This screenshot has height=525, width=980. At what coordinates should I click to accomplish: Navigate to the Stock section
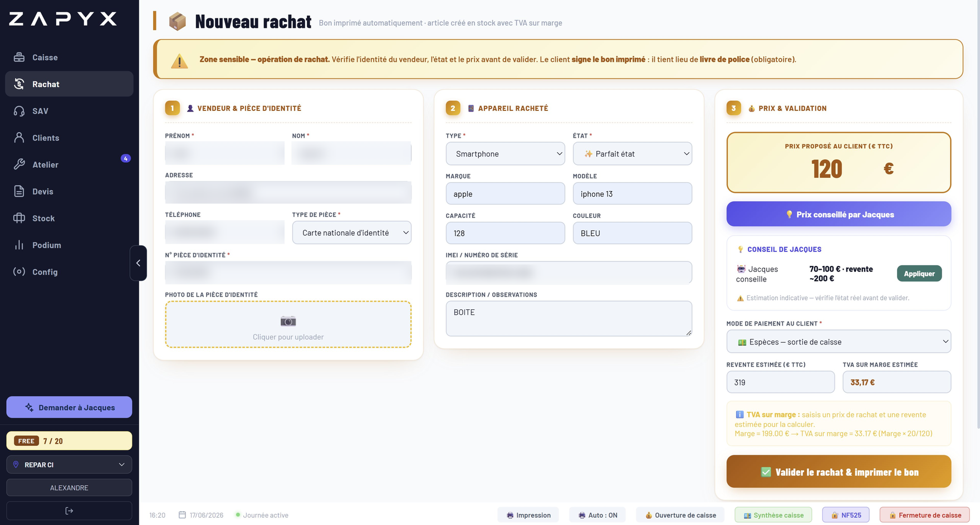pyautogui.click(x=69, y=218)
